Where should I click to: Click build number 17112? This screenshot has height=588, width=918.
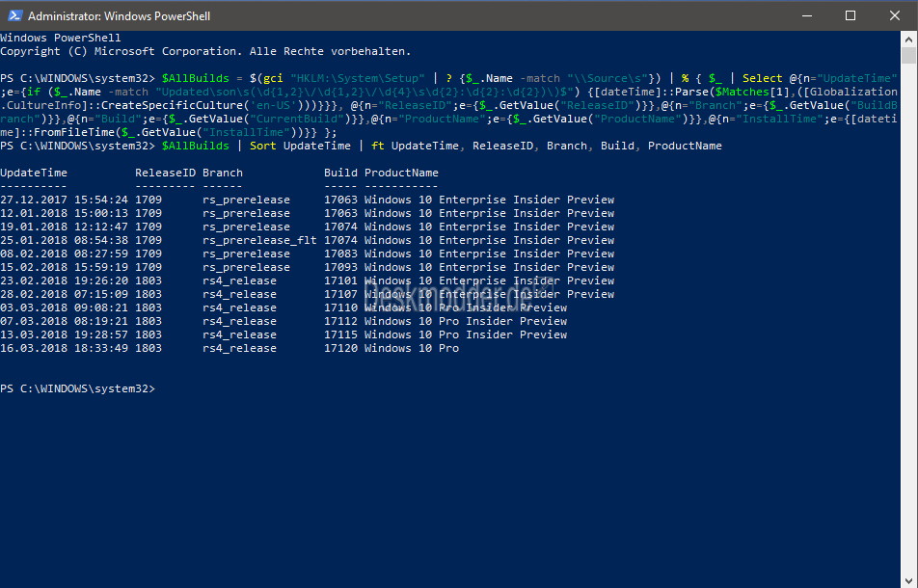point(340,321)
